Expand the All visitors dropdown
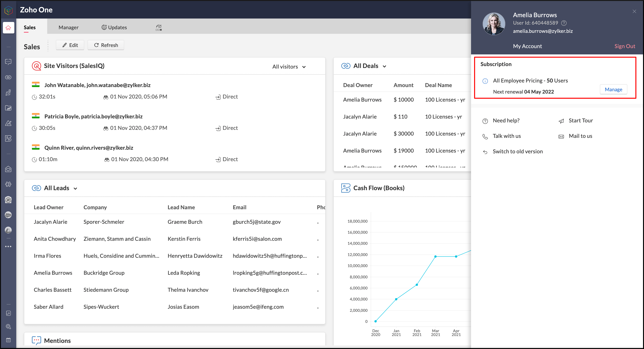The width and height of the screenshot is (644, 349). pos(289,67)
